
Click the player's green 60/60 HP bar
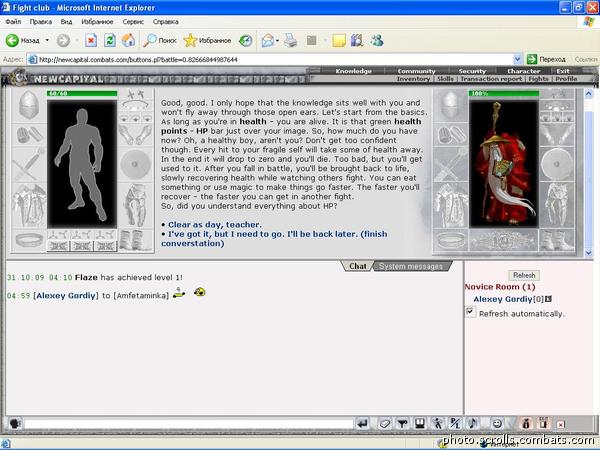82,93
